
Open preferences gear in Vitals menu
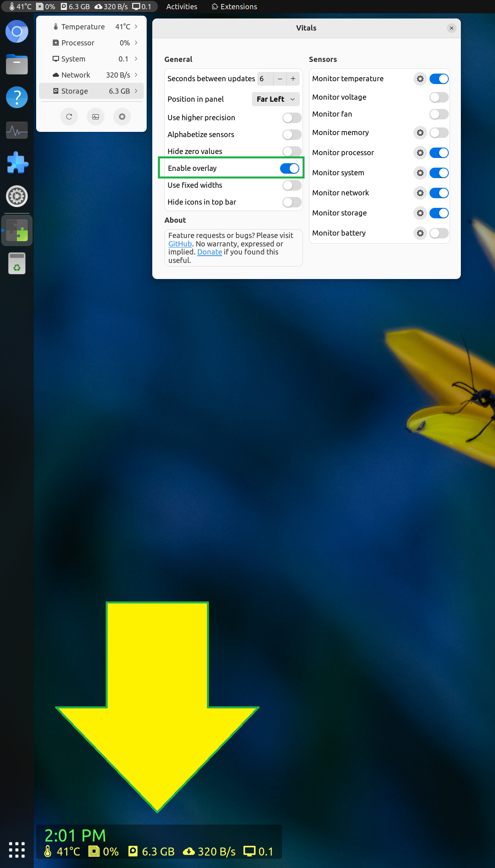(122, 117)
